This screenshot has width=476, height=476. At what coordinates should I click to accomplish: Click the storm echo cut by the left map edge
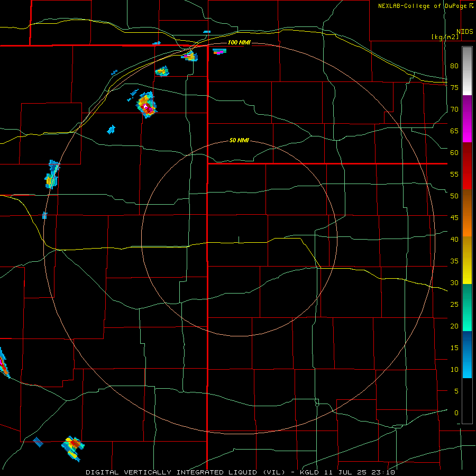pyautogui.click(x=4, y=362)
